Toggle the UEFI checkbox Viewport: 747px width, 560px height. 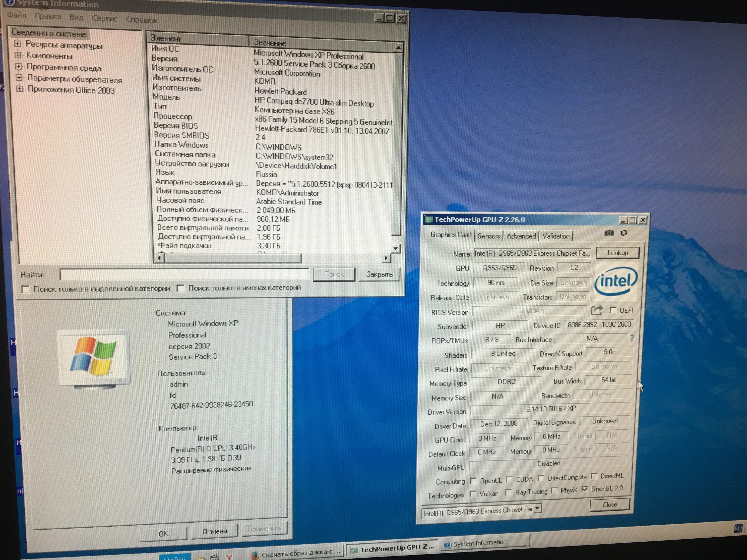(613, 310)
